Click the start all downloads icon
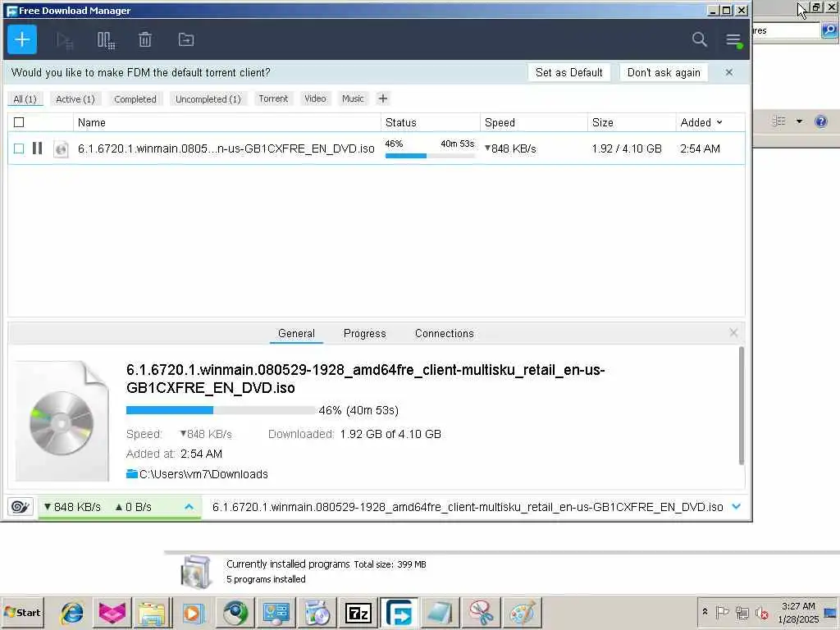This screenshot has height=630, width=840. 65,41
